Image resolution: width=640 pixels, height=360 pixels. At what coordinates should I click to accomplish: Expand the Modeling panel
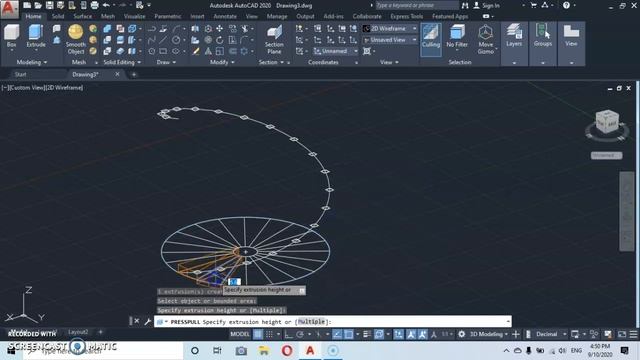(x=32, y=62)
